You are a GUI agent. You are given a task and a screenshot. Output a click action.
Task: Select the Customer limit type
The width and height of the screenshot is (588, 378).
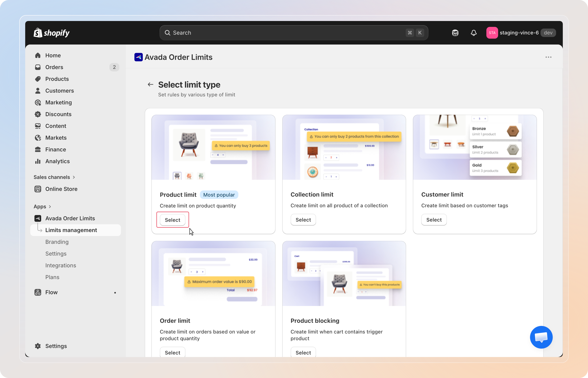coord(434,220)
